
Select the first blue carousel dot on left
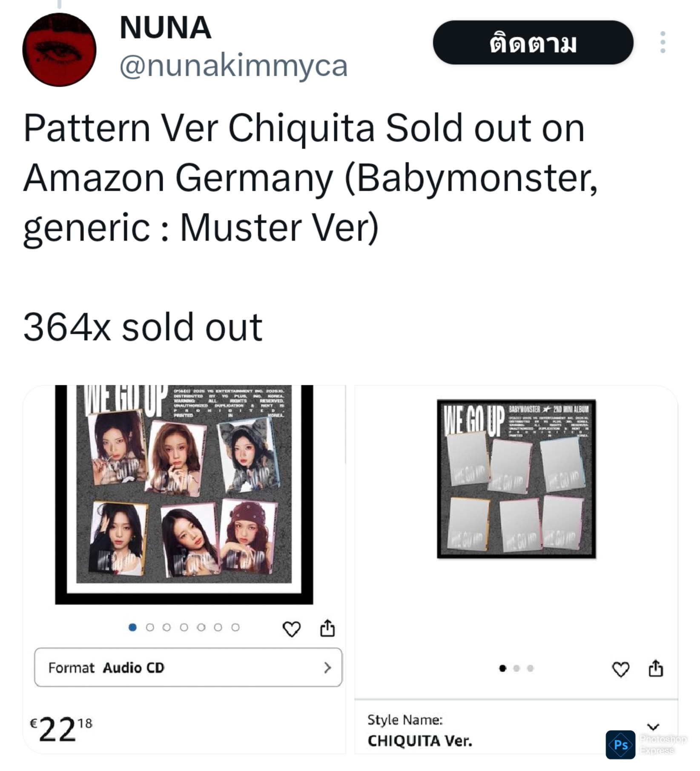132,627
